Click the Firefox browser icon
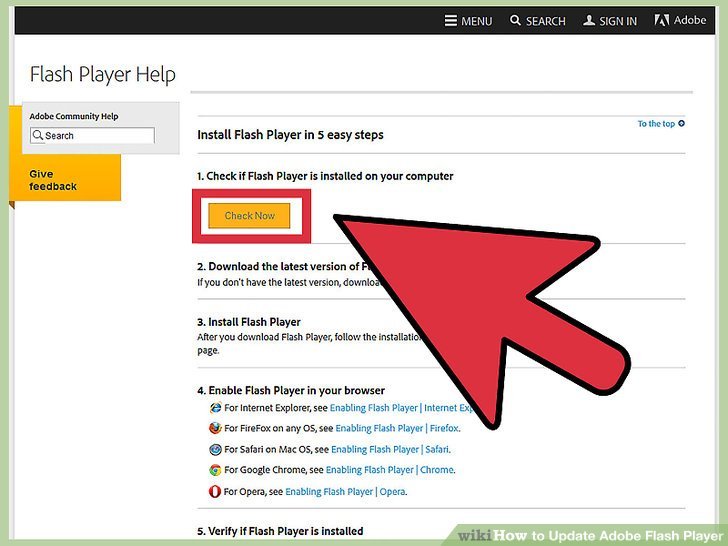Viewport: 728px width, 546px height. click(215, 428)
